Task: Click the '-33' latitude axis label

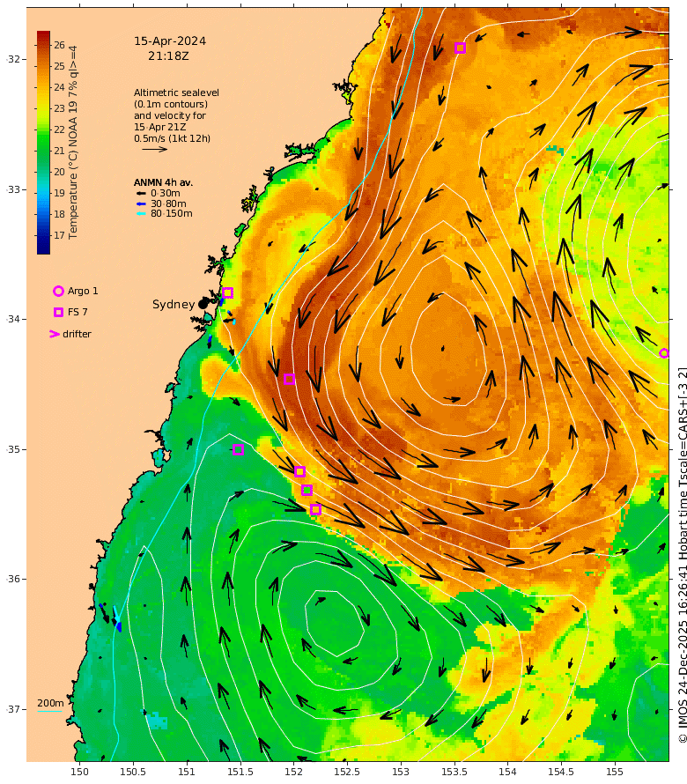Action: tap(13, 189)
